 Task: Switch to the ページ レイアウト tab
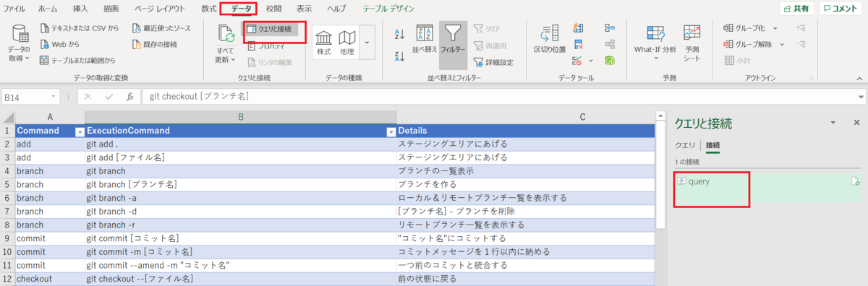(x=160, y=9)
